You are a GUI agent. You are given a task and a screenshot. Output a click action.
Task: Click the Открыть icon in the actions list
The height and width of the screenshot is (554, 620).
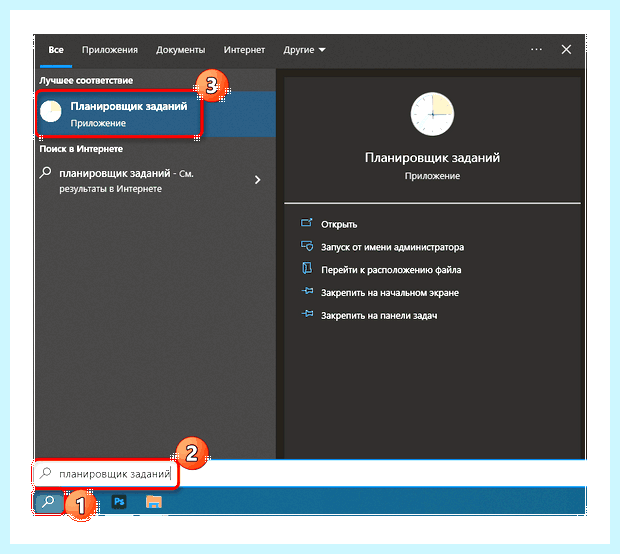tap(306, 223)
